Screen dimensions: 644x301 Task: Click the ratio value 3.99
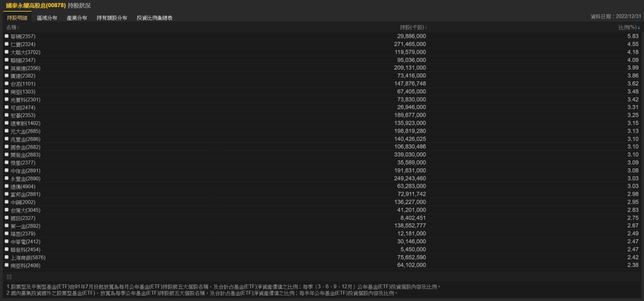[x=633, y=68]
